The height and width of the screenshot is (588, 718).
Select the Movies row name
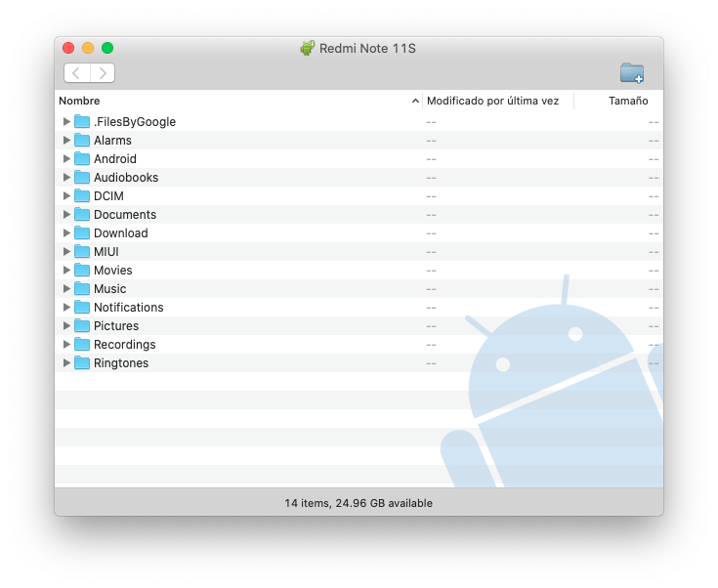[x=113, y=271]
